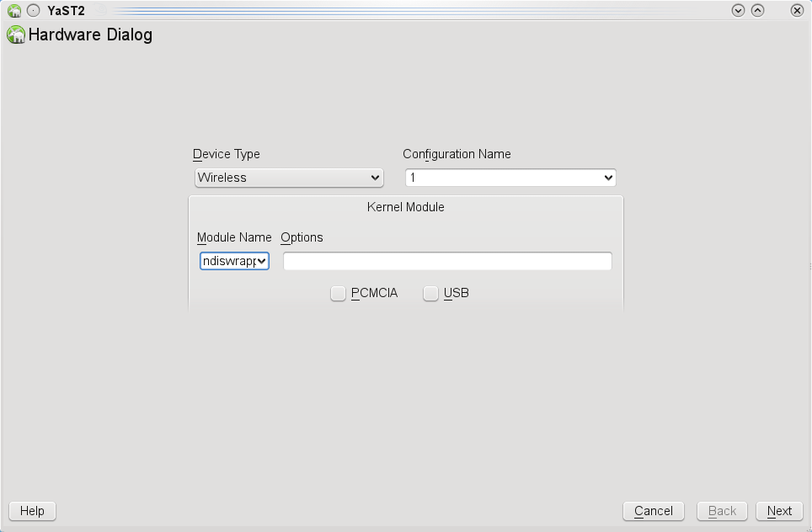This screenshot has width=812, height=532.
Task: Expand the Configuration Name combo box
Action: click(x=510, y=178)
